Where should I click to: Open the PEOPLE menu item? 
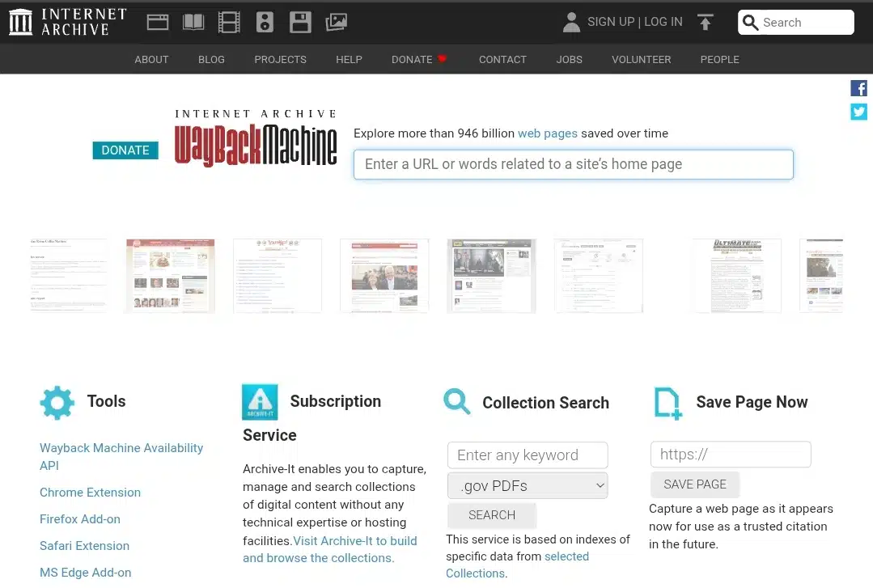[720, 60]
